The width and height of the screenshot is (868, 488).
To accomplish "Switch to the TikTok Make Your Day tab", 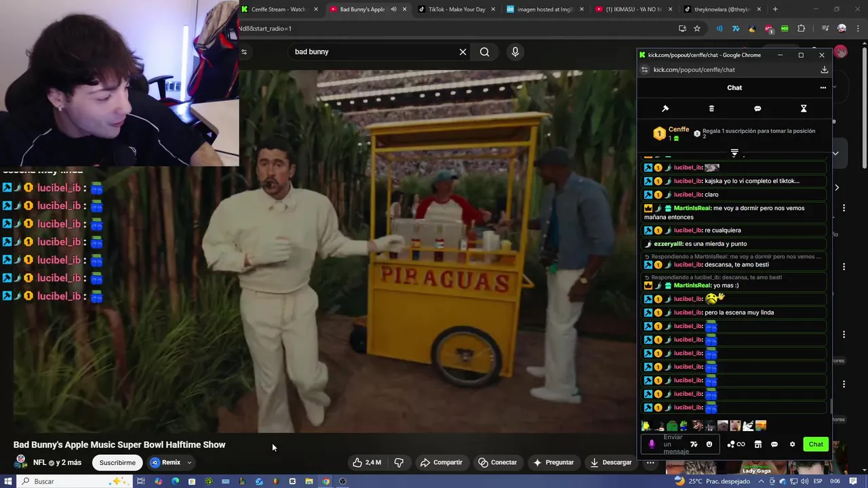I will (456, 9).
